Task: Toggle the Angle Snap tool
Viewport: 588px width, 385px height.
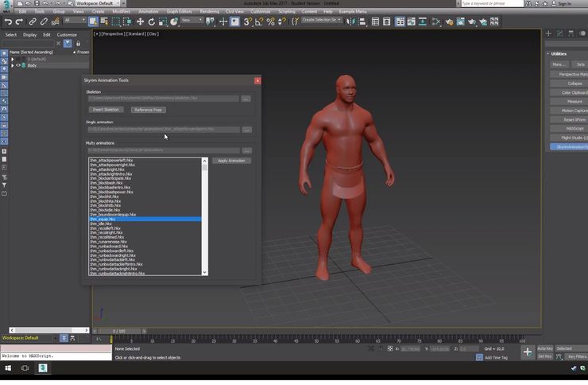Action: (x=259, y=21)
